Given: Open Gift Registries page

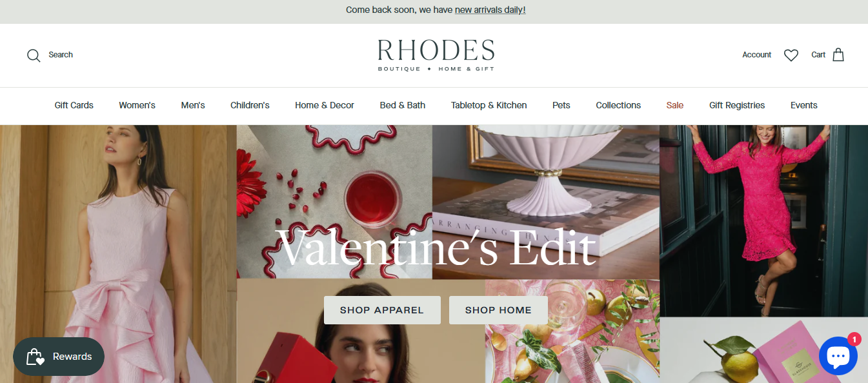Looking at the screenshot, I should 737,105.
